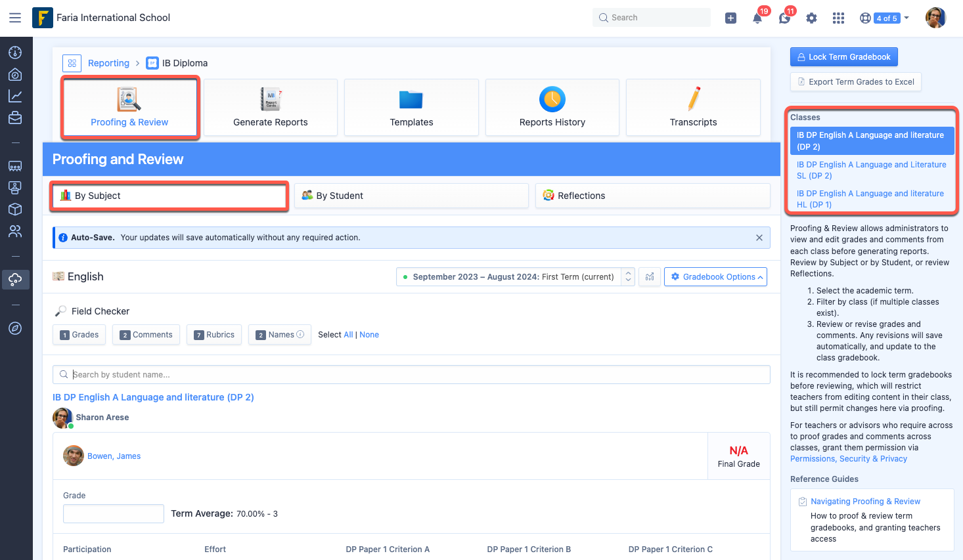Export Term Grades to Excel
This screenshot has width=963, height=560.
point(855,82)
